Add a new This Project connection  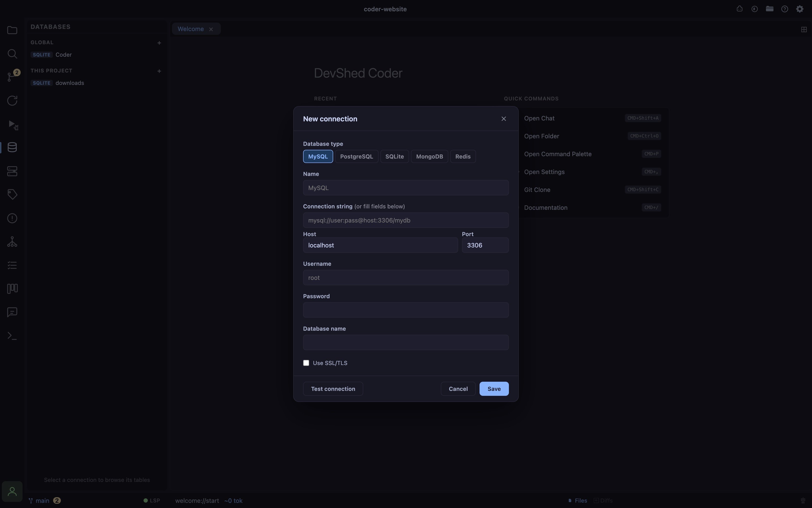(159, 71)
